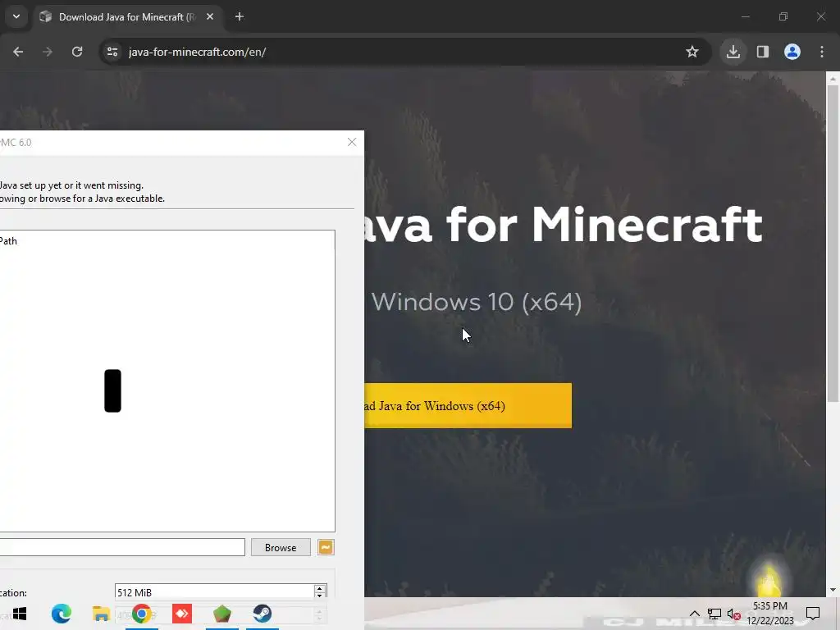Reload the current page
This screenshot has height=630, width=840.
[77, 52]
